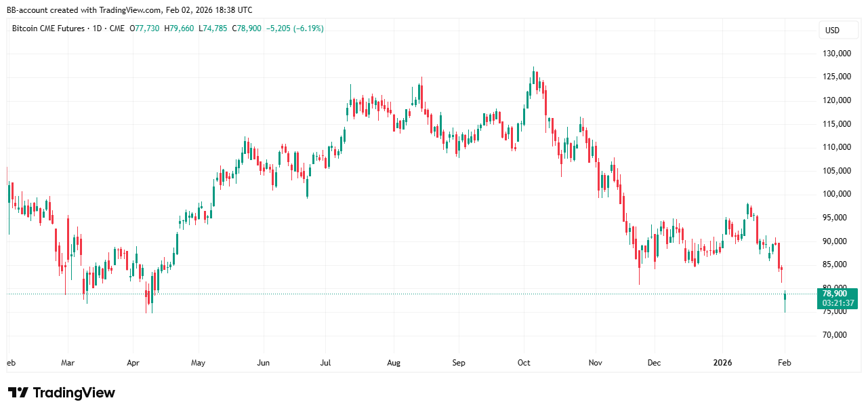Click the Bitcoin CME Futures symbol title
This screenshot has height=413, width=868.
coord(48,28)
